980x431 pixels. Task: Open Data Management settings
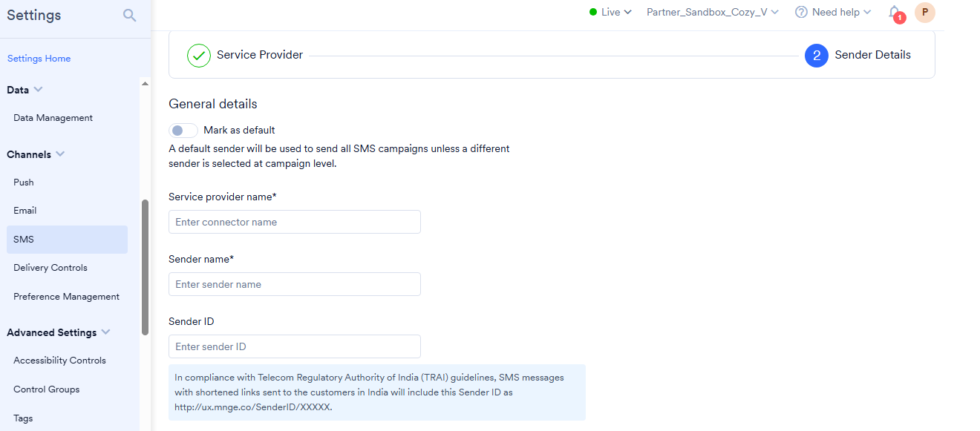53,118
